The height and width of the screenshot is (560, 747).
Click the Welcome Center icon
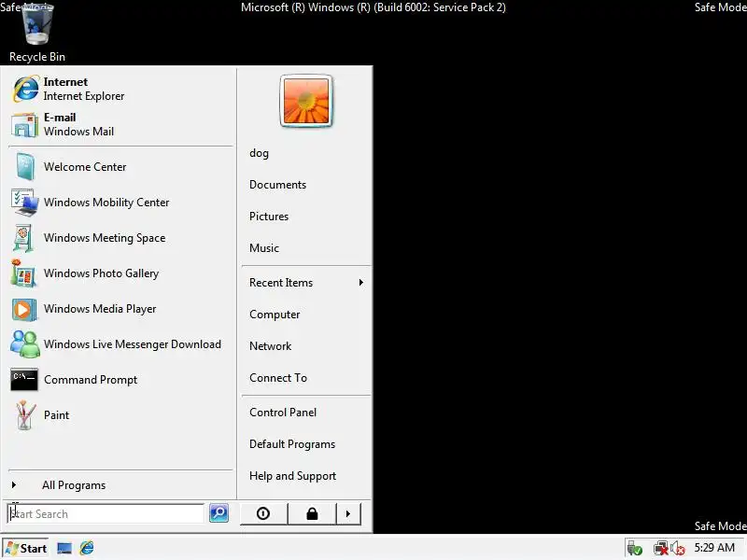(25, 167)
